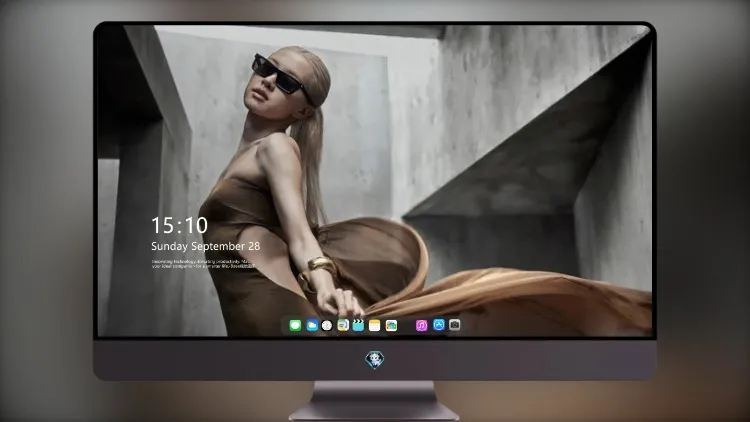Open the iTunes music app in dock
Screen dimensions: 750x422
pyautogui.click(x=421, y=326)
